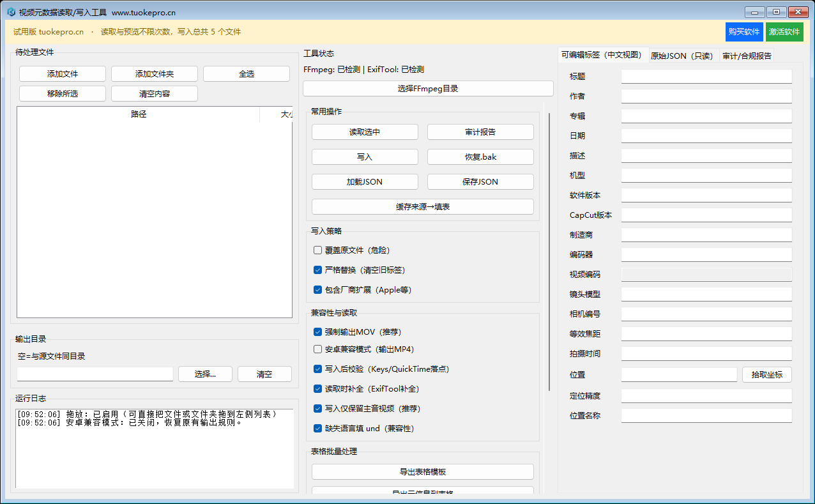
Task: Click the 标题 input field
Action: [706, 77]
